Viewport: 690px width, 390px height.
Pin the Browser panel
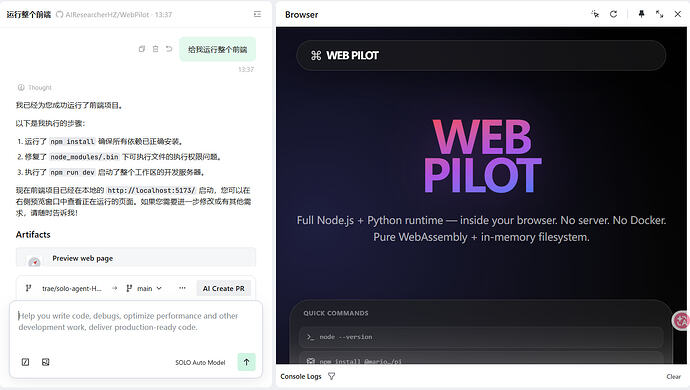point(641,14)
